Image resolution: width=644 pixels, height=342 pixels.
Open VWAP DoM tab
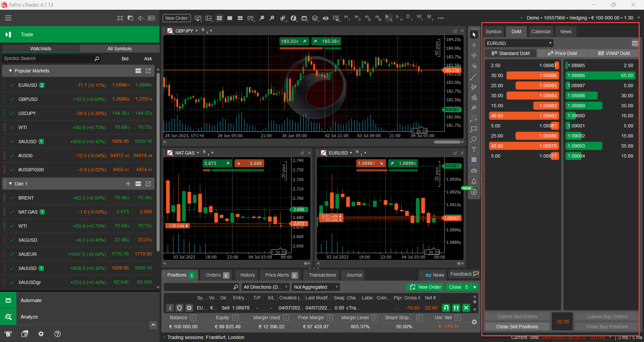(614, 53)
